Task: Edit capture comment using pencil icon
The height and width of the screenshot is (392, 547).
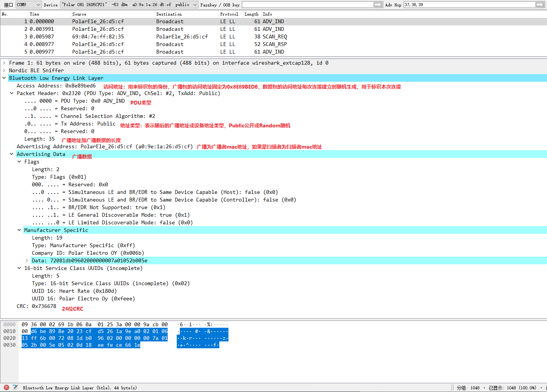Action: (14, 387)
